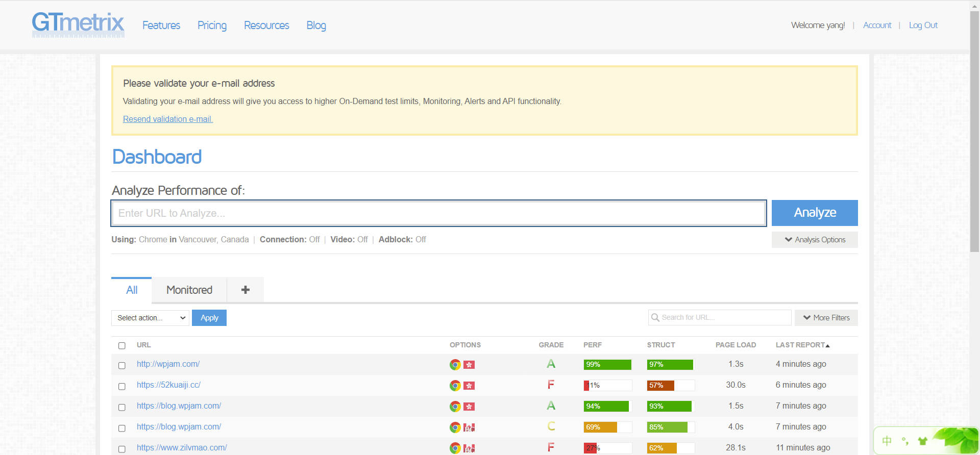This screenshot has width=980, height=455.
Task: Click the Canada flag in the zilvmao.com row
Action: point(469,448)
